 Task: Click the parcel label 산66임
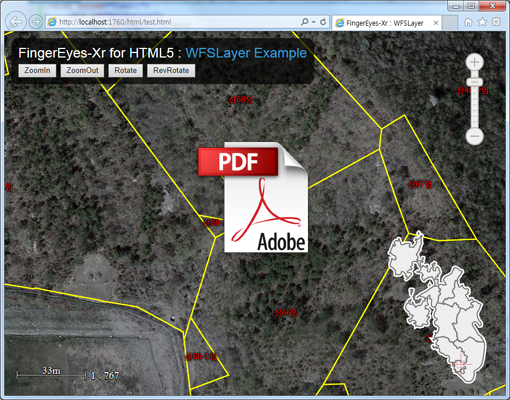pyautogui.click(x=286, y=312)
